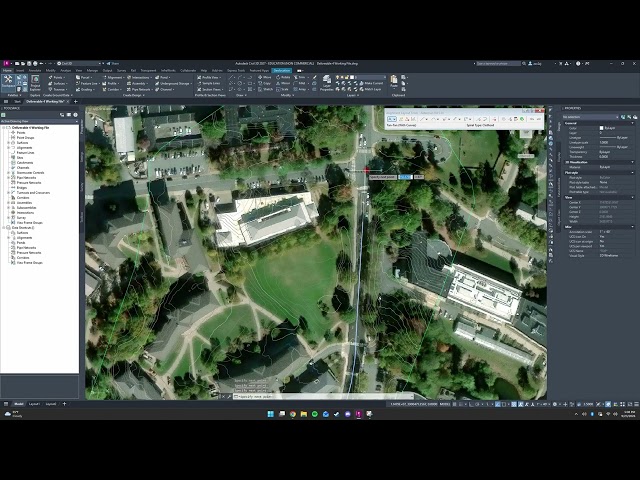Screen dimensions: 640x480
Task: Expand the Layers panel title
Action: click(353, 96)
